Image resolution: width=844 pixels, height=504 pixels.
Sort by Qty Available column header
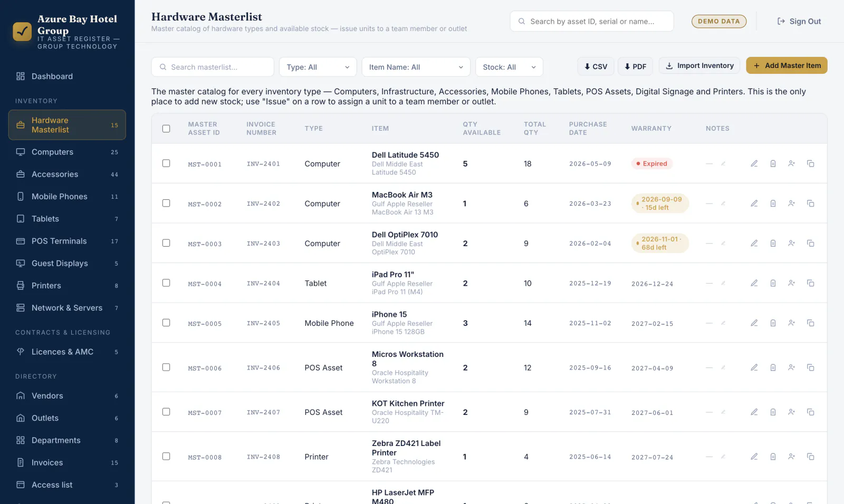(482, 129)
